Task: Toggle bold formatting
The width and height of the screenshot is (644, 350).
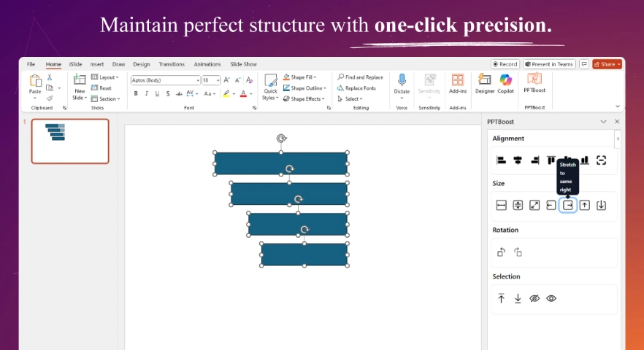Action: click(135, 93)
